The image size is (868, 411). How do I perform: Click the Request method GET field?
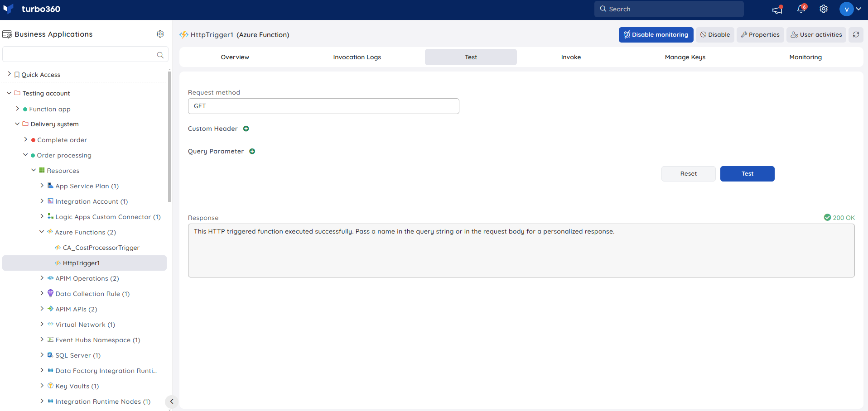click(323, 106)
